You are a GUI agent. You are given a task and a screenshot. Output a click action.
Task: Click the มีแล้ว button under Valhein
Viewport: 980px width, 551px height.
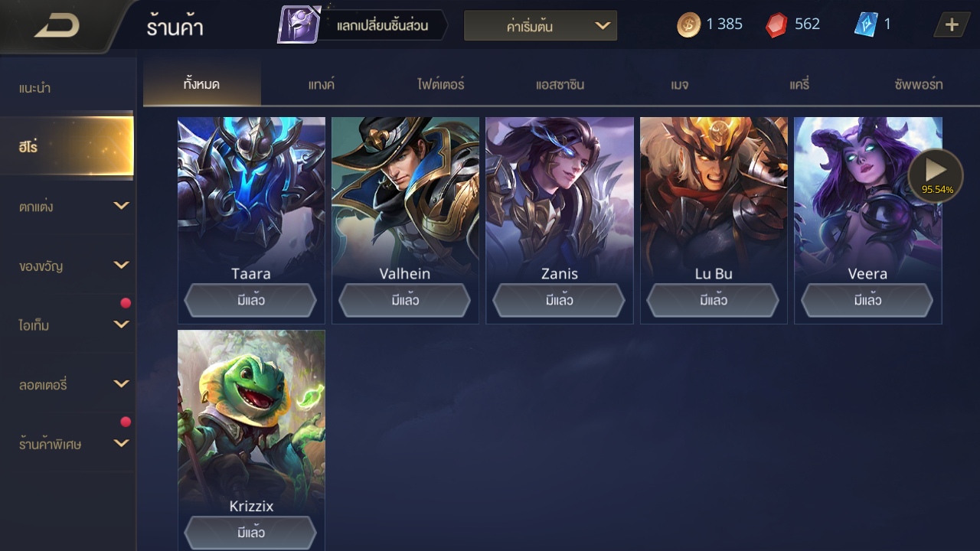click(x=405, y=300)
